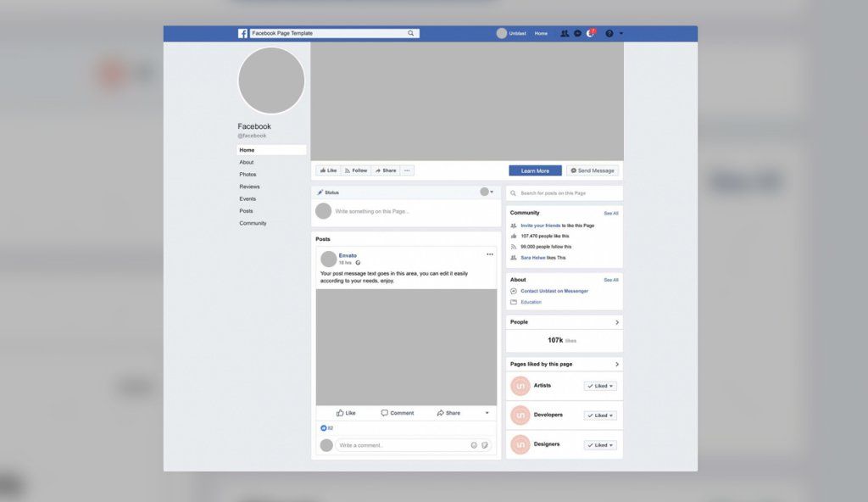Click See All in Community section
Image resolution: width=868 pixels, height=502 pixels.
tap(611, 214)
